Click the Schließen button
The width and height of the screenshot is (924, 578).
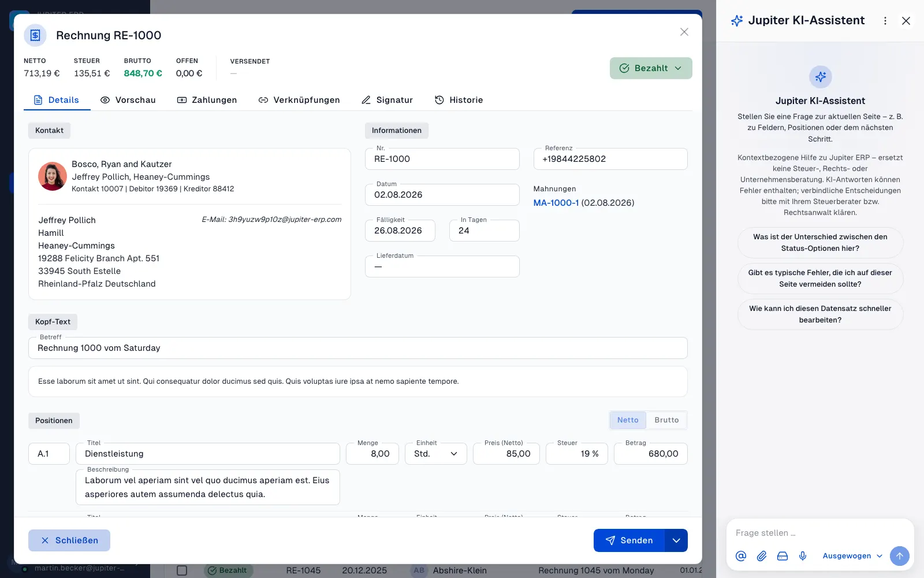(x=69, y=540)
